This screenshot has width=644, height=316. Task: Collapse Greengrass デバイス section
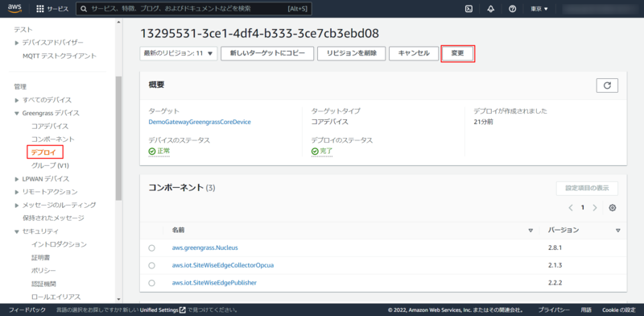16,113
